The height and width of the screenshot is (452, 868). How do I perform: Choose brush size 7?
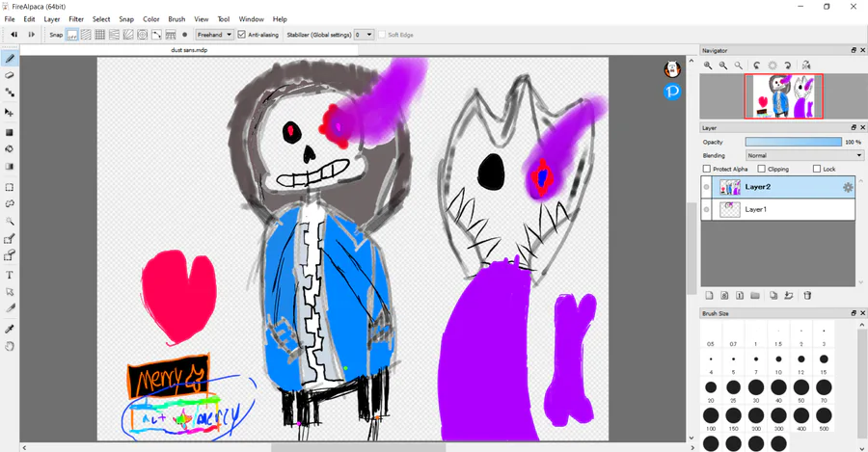point(756,362)
